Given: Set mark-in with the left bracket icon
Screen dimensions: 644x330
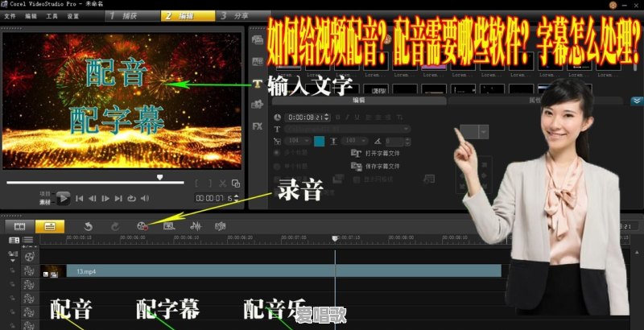Looking at the screenshot, I should pos(196,184).
